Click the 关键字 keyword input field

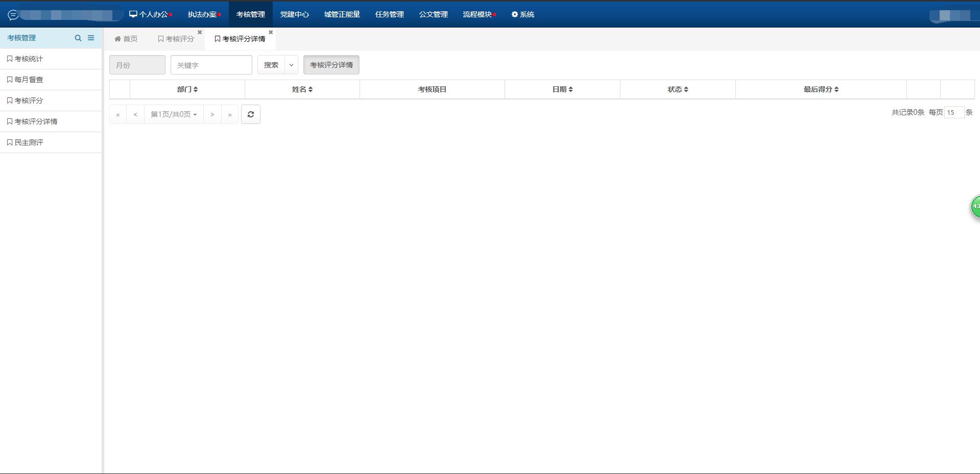point(211,65)
